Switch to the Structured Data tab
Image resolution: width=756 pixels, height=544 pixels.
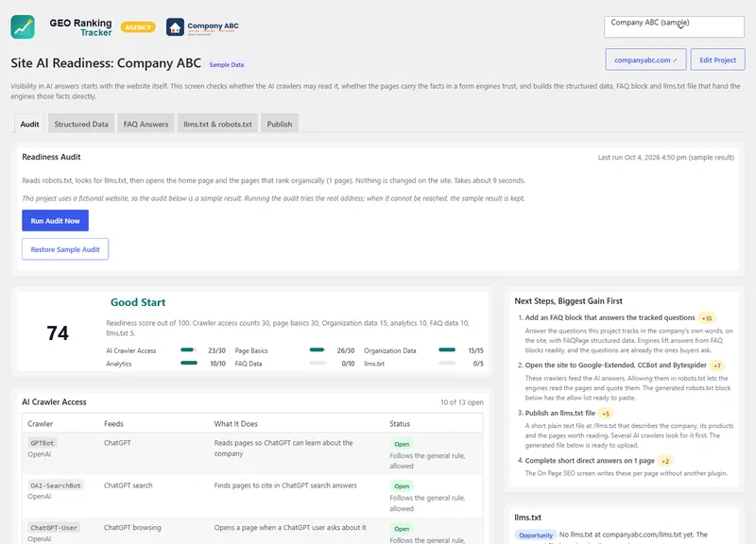(x=81, y=124)
